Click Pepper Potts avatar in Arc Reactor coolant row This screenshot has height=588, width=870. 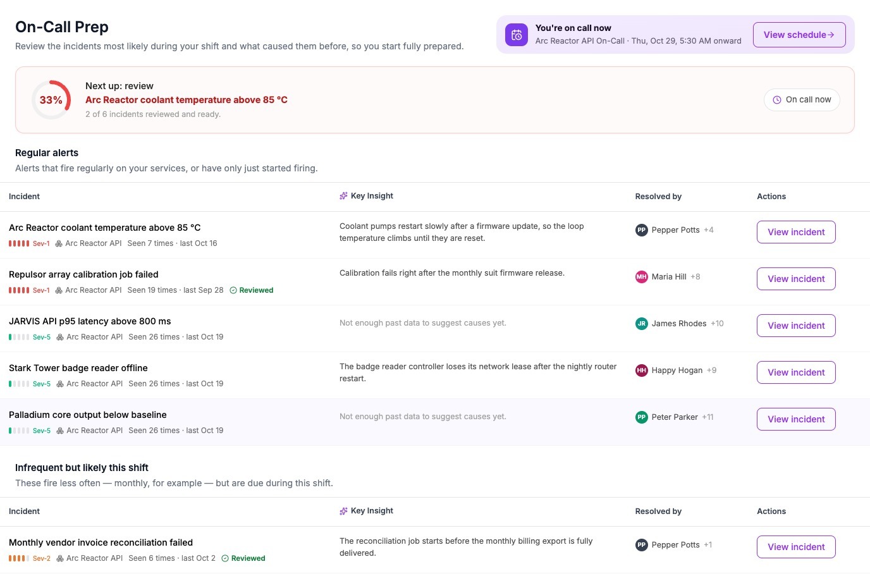(642, 230)
